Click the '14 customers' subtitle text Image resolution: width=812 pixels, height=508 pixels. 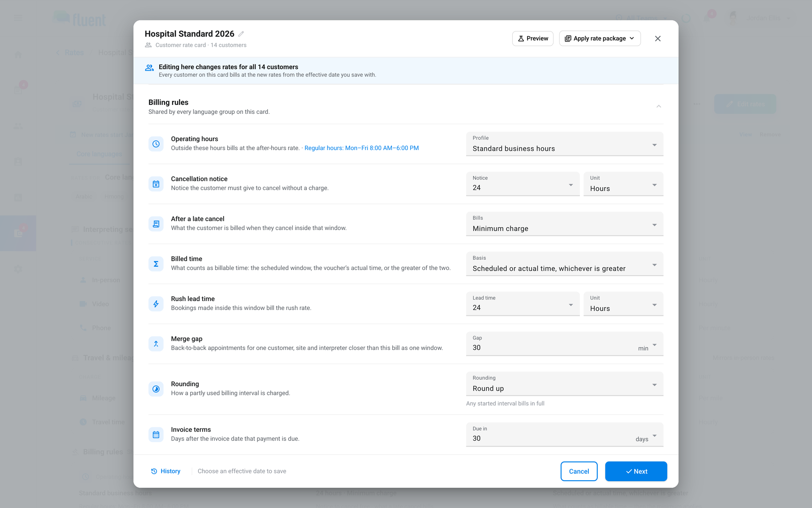(x=228, y=45)
